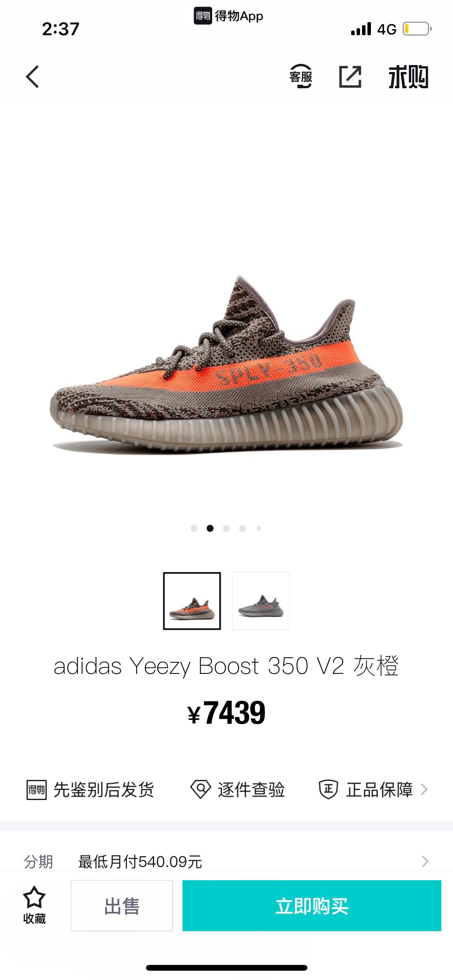This screenshot has height=980, width=453.
Task: Tap the 得物App logo at top
Action: click(x=228, y=16)
